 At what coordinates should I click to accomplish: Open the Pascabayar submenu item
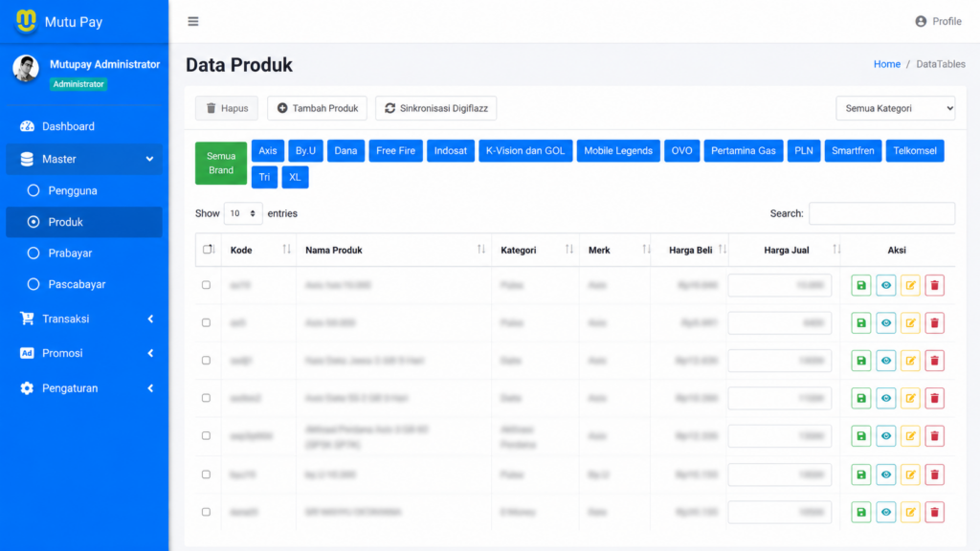click(x=84, y=284)
